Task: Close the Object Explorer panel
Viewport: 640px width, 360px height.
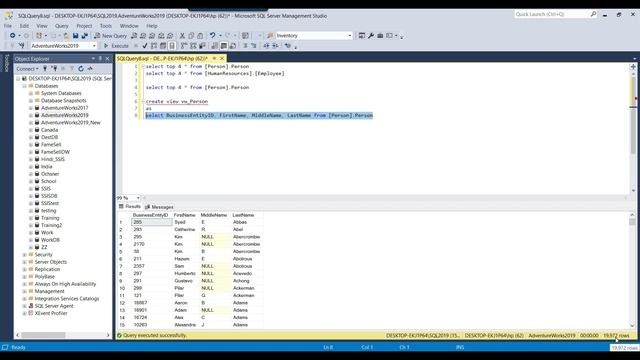Action: (x=107, y=59)
